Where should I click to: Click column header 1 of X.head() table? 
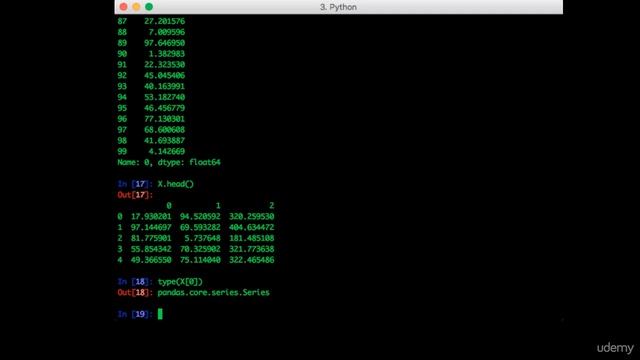(218, 205)
